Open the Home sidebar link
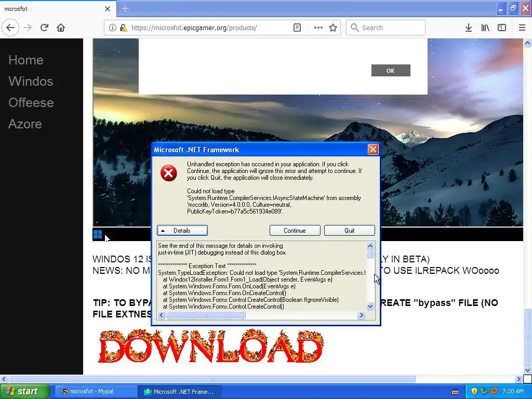Screen dimensions: 532x399 click(x=26, y=60)
